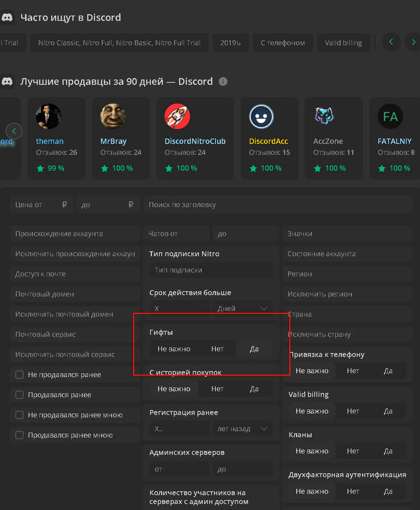Enable 'Продавался ранее' checkbox
The height and width of the screenshot is (510, 420).
pyautogui.click(x=19, y=395)
